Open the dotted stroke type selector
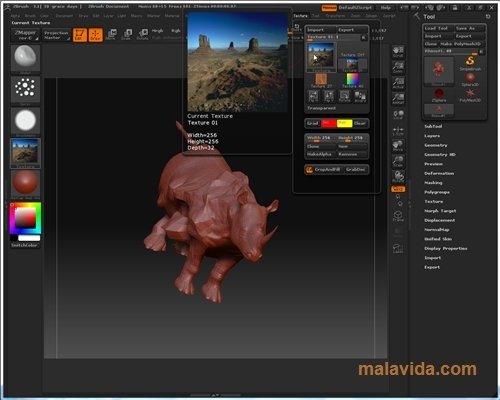 point(25,89)
